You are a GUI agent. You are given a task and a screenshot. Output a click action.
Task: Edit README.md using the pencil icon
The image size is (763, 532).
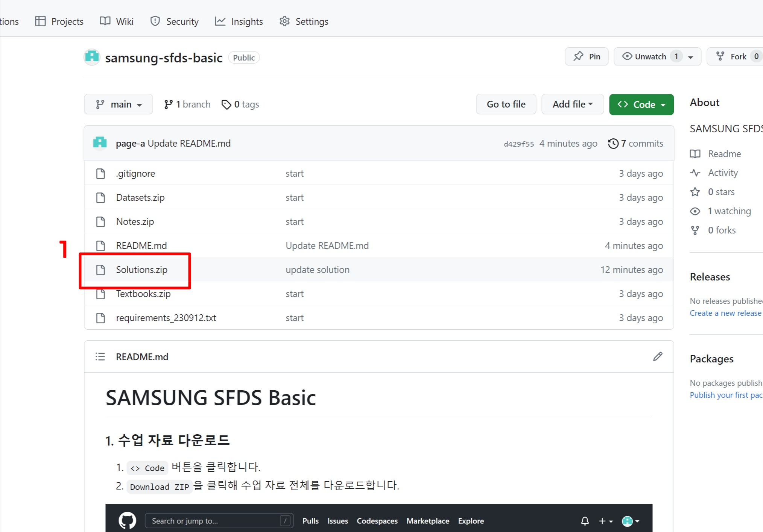658,356
